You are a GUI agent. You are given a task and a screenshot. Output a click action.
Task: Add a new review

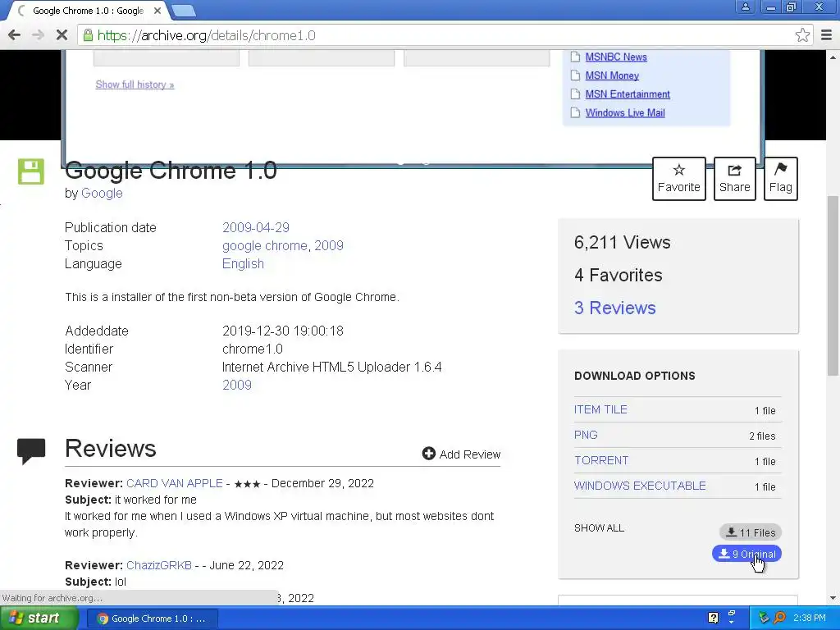click(x=461, y=454)
